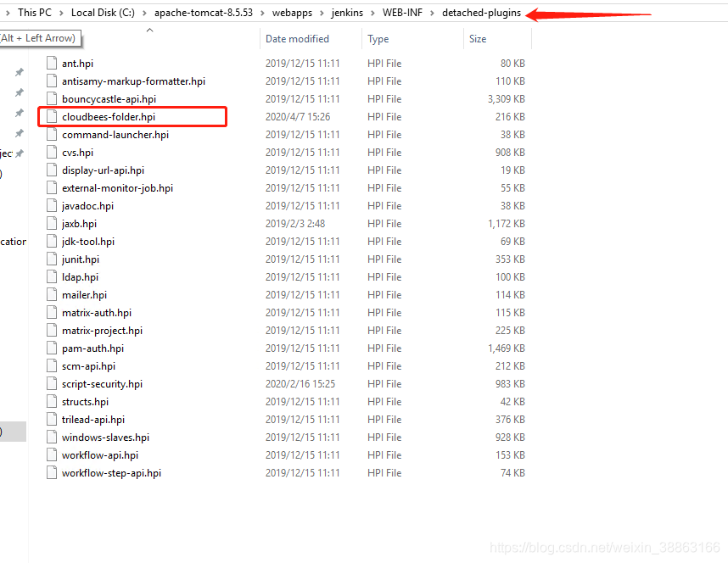Select the trilead-api.hpi file
This screenshot has height=563, width=728.
[93, 419]
